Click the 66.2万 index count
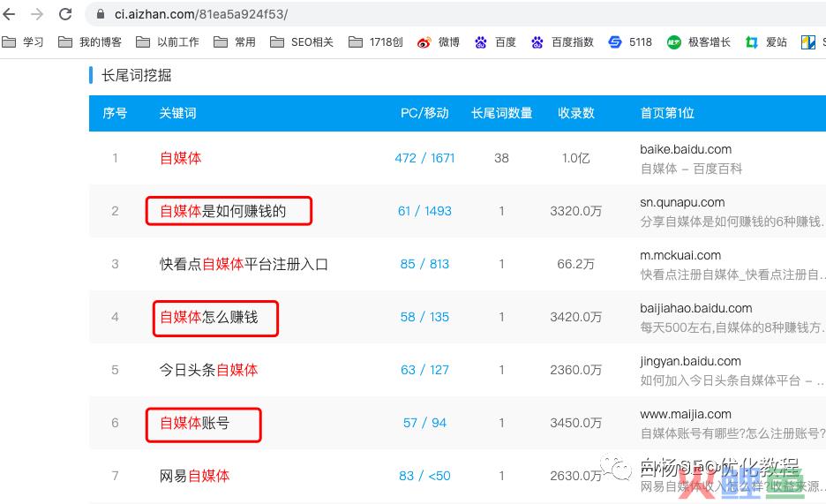This screenshot has height=504, width=826. [x=575, y=264]
